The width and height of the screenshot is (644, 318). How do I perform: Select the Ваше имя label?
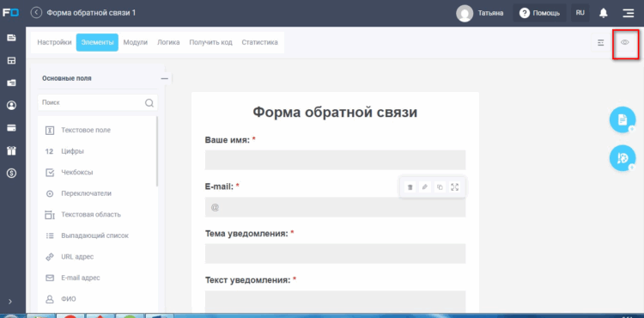coord(228,140)
